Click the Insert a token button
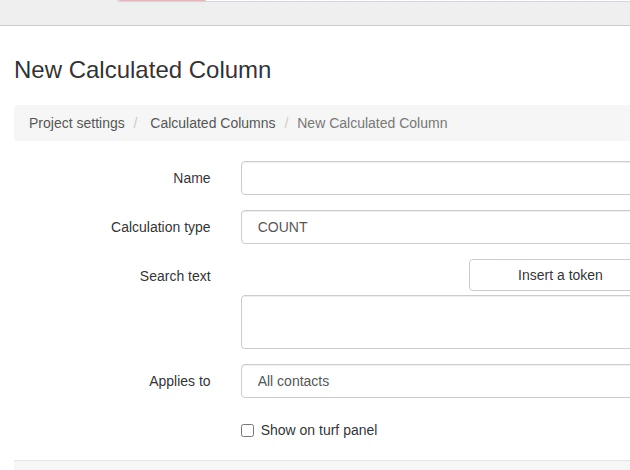 (x=550, y=275)
